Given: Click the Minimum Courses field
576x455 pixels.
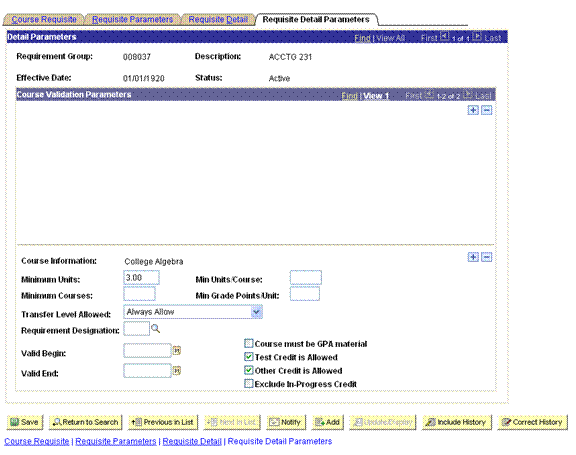Looking at the screenshot, I should pyautogui.click(x=140, y=294).
